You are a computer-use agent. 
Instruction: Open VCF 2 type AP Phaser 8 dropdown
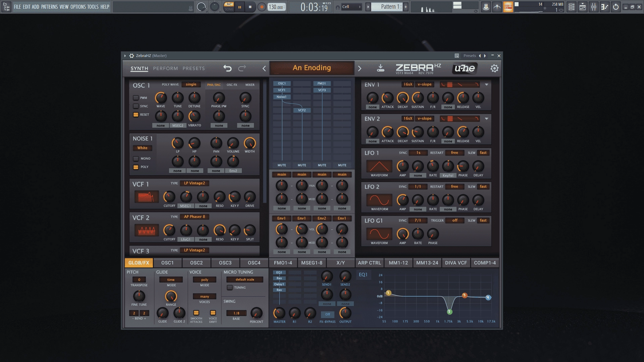click(195, 217)
